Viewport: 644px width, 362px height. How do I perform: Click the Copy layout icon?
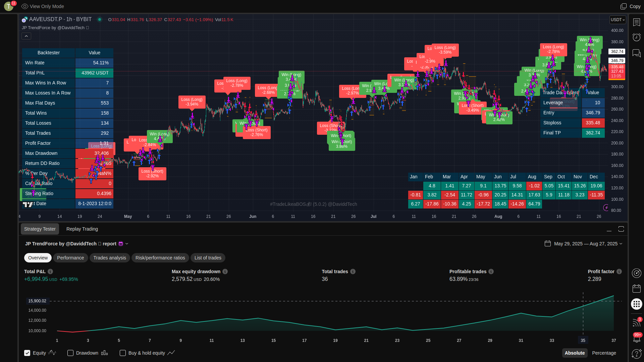click(623, 6)
